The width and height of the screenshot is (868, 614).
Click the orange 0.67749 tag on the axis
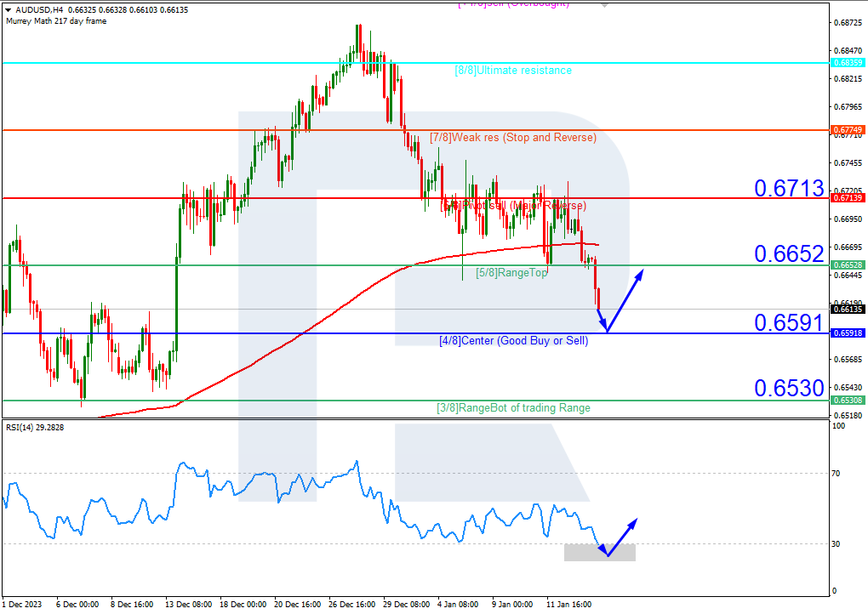click(848, 130)
